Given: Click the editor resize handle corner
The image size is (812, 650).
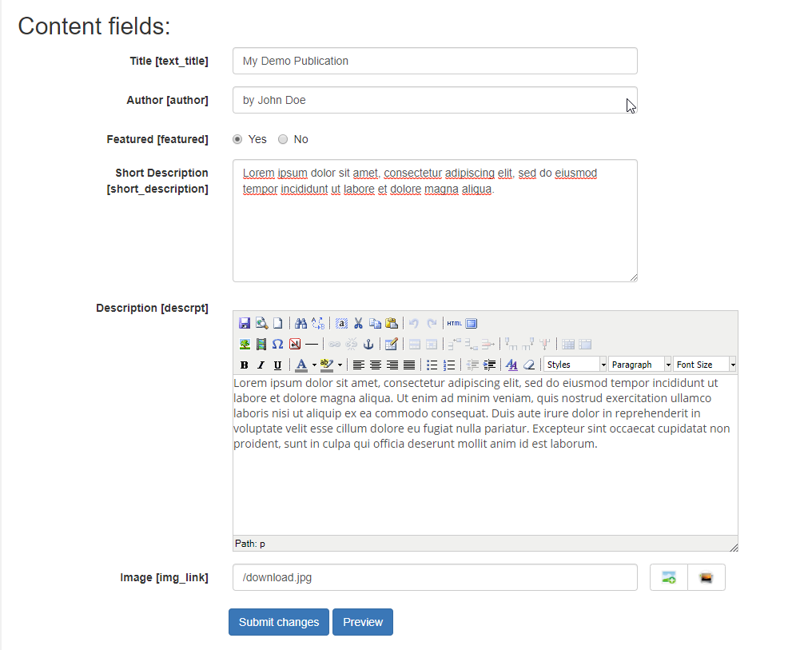Looking at the screenshot, I should (734, 548).
